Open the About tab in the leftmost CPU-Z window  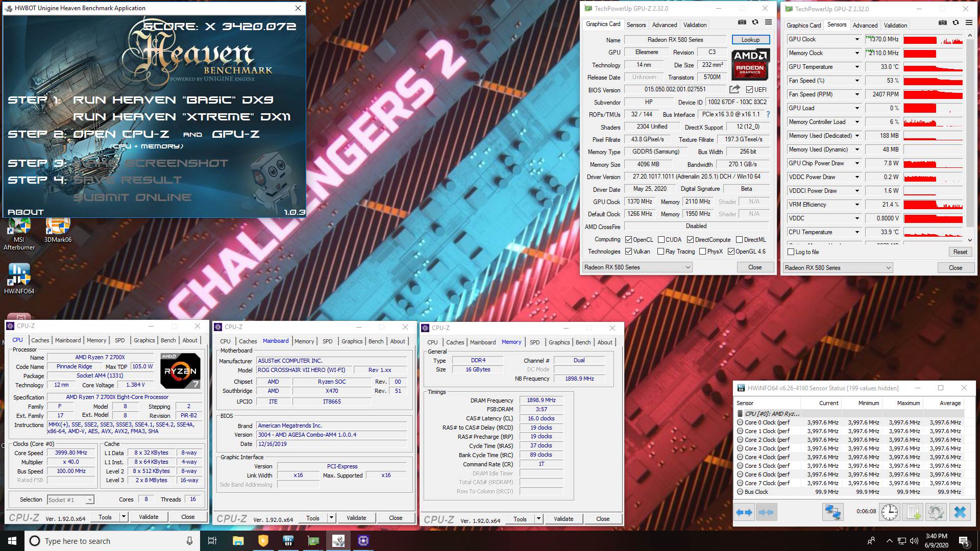pos(190,340)
